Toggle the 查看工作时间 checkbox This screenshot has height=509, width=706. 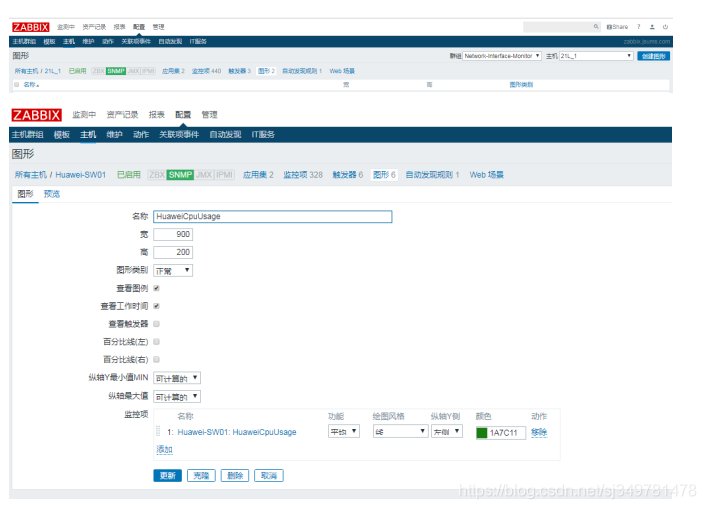156,306
